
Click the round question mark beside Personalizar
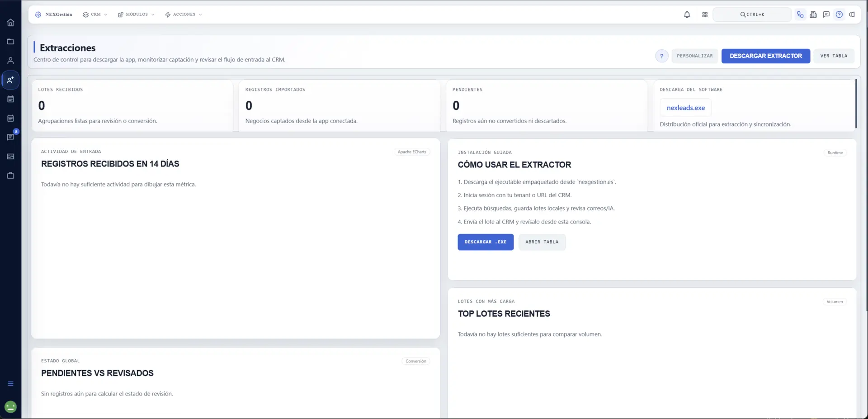(x=661, y=56)
